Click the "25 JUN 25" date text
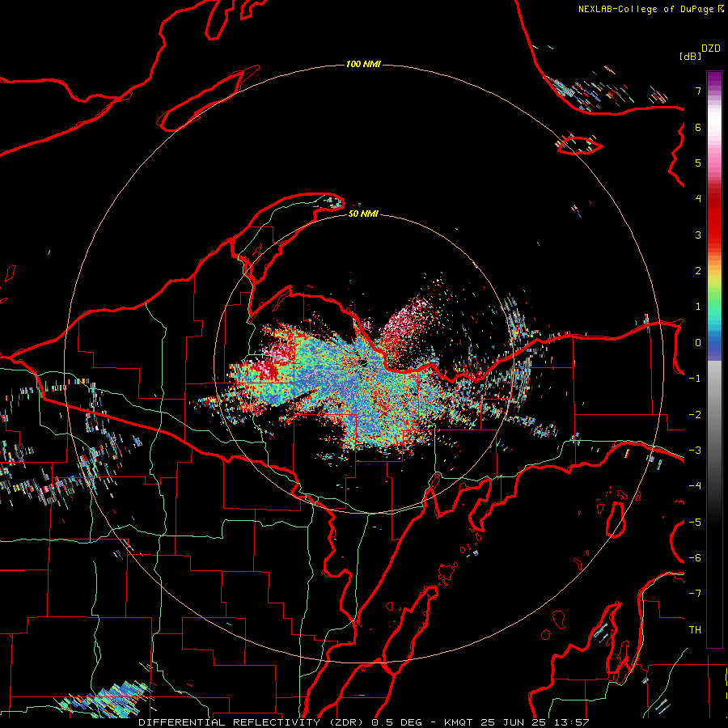 coord(514,722)
